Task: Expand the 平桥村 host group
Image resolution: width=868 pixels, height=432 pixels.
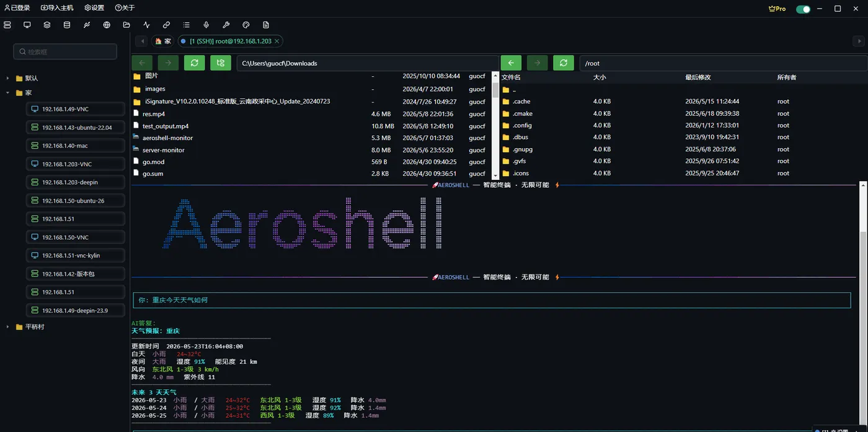Action: (7, 327)
